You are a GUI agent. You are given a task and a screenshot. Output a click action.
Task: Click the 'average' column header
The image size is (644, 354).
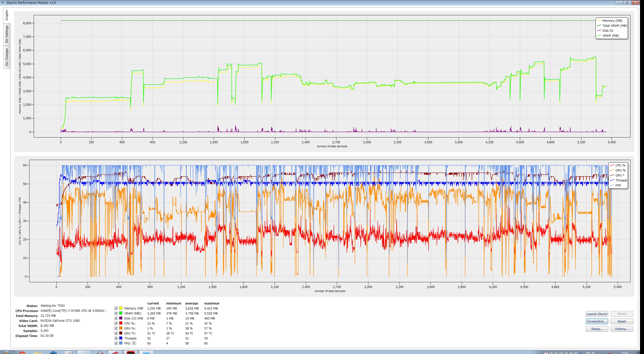(191, 303)
